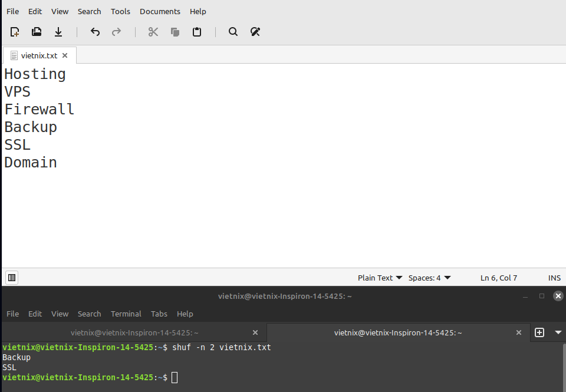Open the terminal's Edit menu
566x392 pixels.
pos(35,314)
